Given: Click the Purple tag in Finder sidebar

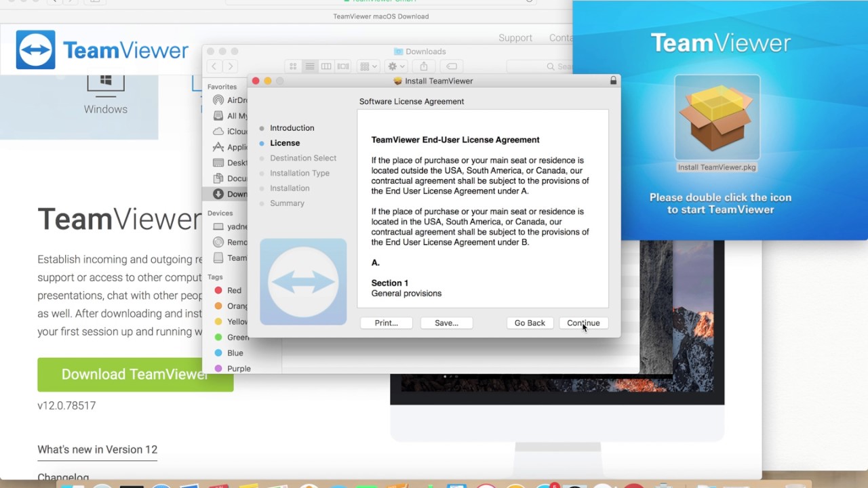Looking at the screenshot, I should pos(233,368).
